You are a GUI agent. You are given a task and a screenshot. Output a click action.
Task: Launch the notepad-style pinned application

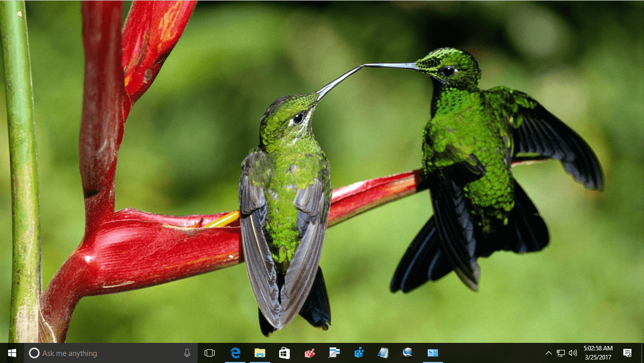click(x=383, y=353)
